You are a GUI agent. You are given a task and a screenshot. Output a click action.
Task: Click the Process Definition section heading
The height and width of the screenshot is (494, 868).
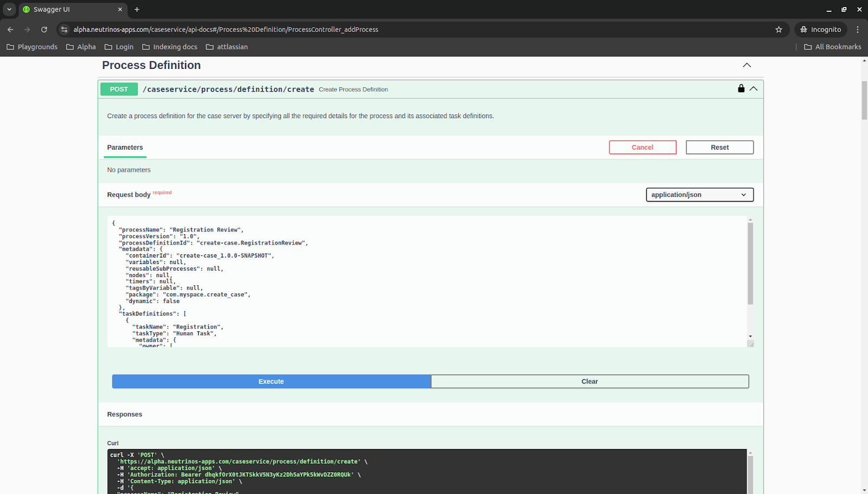click(151, 65)
